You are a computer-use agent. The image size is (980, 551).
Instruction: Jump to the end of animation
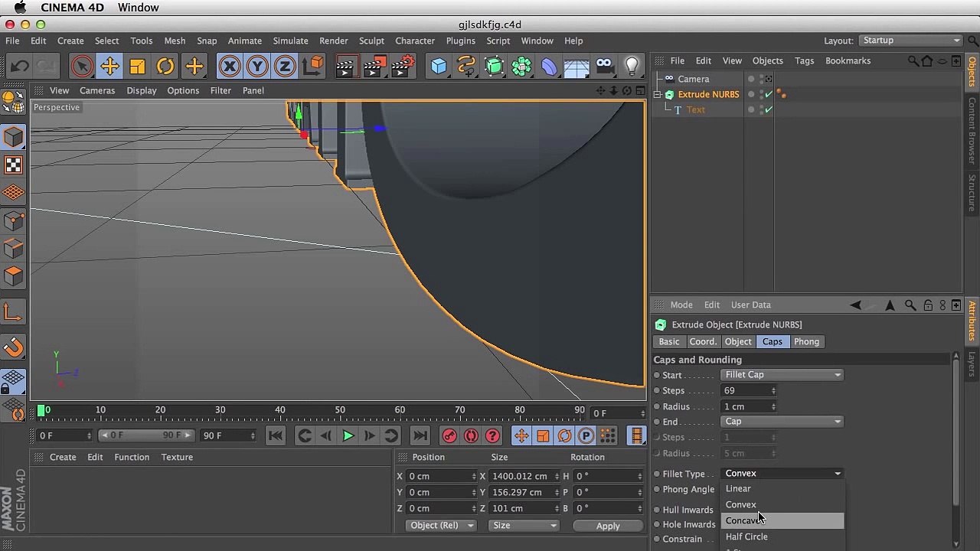[x=420, y=435]
